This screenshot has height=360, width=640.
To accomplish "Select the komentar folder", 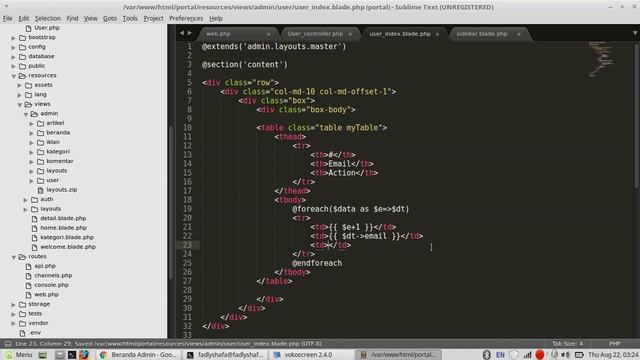I will point(60,161).
